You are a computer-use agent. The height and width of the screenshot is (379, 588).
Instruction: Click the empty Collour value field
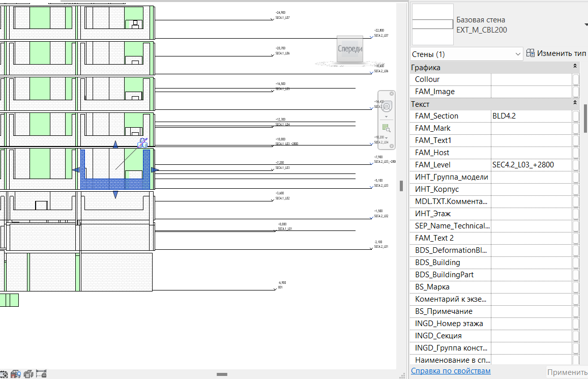click(532, 79)
